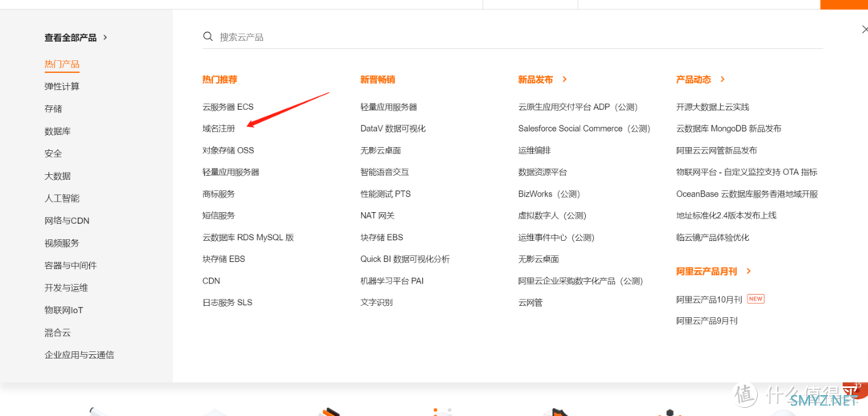
Task: Open 云服务器 ECS link
Action: click(x=228, y=107)
